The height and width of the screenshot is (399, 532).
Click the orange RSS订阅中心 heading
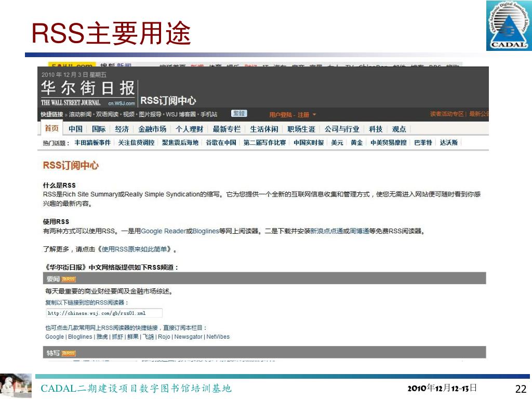(x=71, y=165)
